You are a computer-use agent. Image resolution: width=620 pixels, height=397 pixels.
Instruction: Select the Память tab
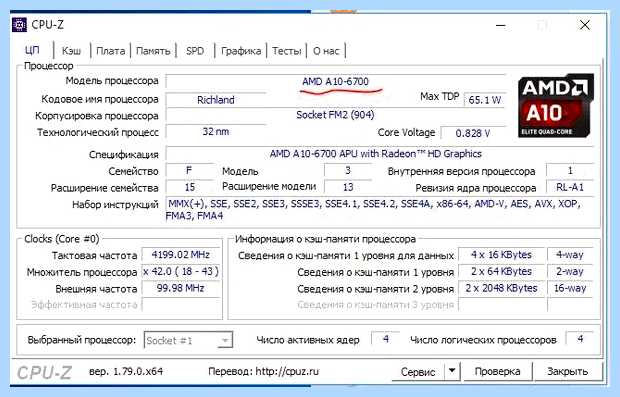(x=153, y=51)
